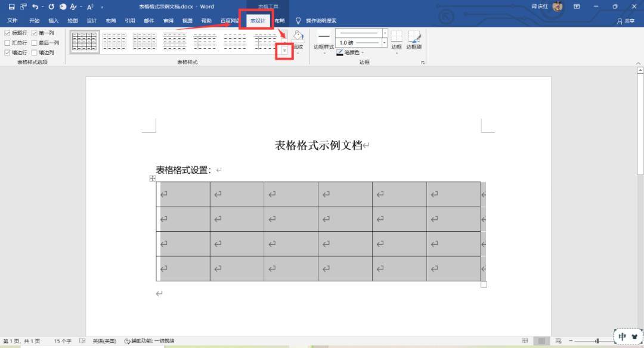Click the 共享 (Share) button
This screenshot has width=644, height=348.
626,21
